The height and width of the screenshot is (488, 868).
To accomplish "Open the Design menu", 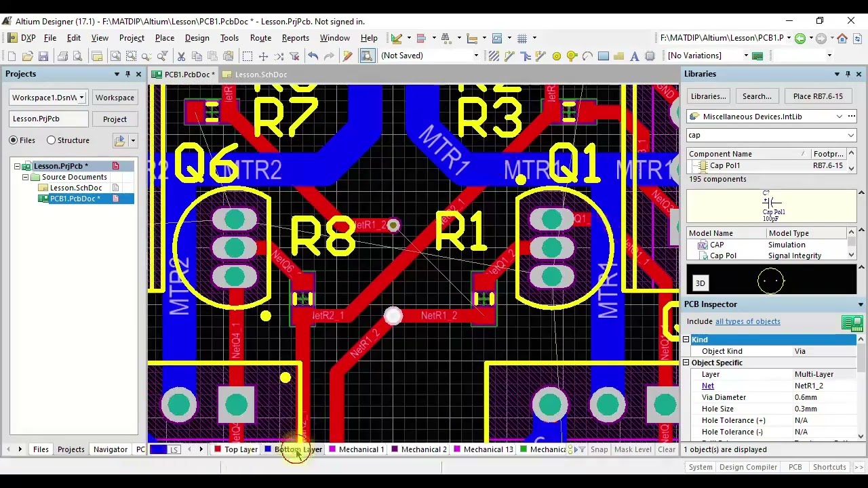I will tap(197, 38).
